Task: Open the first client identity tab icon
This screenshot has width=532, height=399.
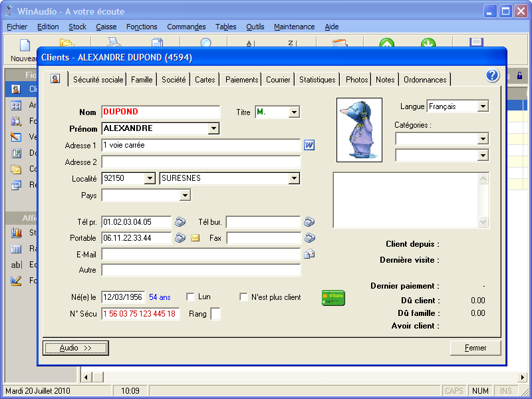Action: (x=55, y=79)
